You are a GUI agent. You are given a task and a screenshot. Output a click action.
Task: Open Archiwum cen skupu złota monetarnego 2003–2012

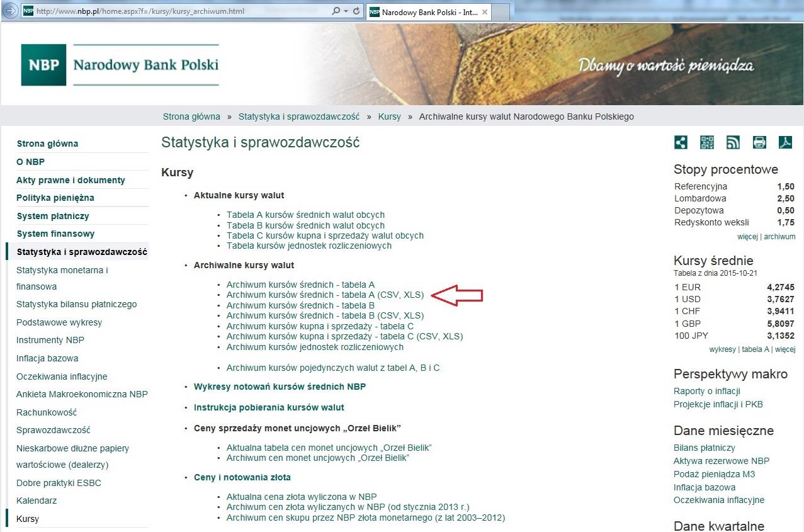tap(366, 518)
